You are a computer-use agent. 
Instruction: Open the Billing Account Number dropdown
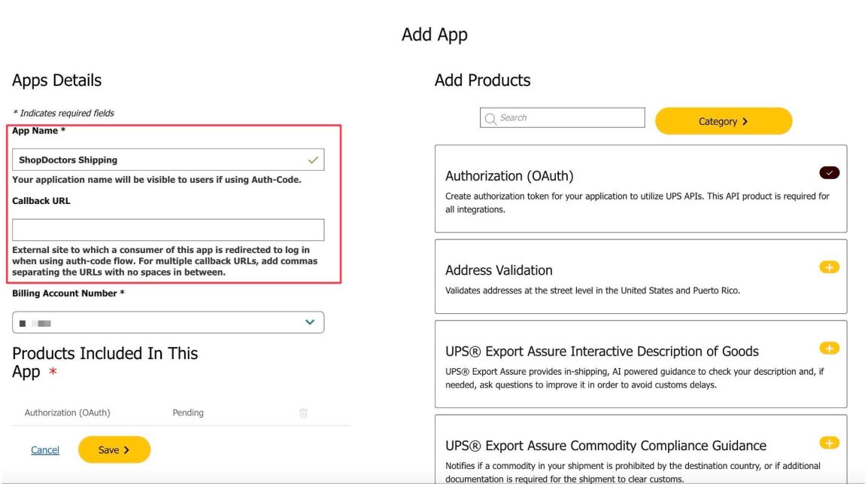pyautogui.click(x=168, y=322)
